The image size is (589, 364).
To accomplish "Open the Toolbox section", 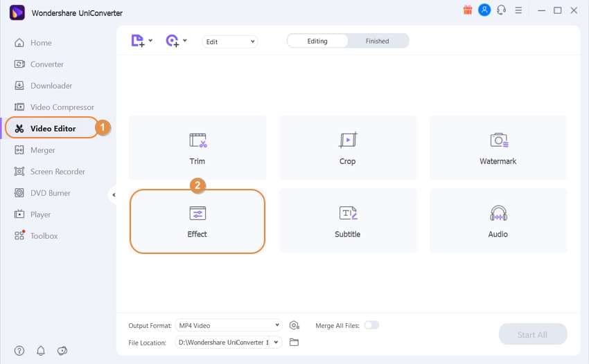I will pyautogui.click(x=35, y=236).
